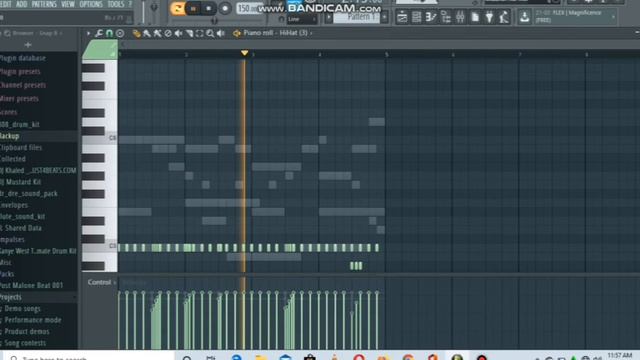Adjust the main volume slider knob
The image size is (640, 360).
(x=154, y=7)
